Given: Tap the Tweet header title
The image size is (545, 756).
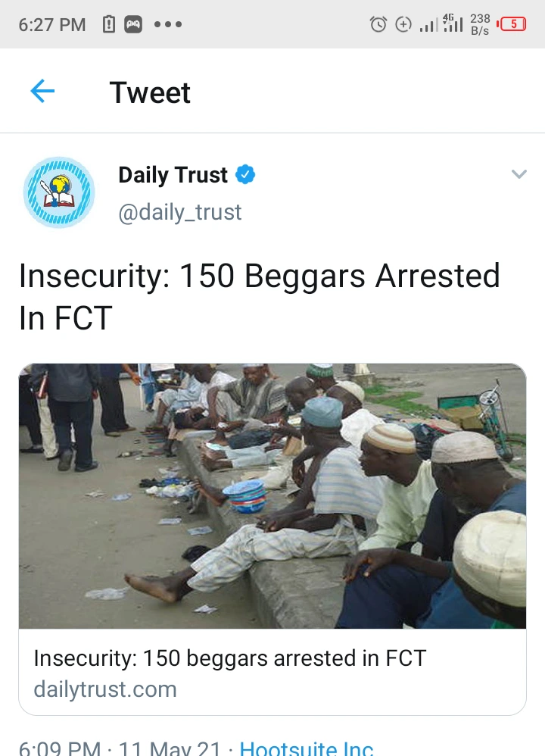Looking at the screenshot, I should click(x=150, y=92).
